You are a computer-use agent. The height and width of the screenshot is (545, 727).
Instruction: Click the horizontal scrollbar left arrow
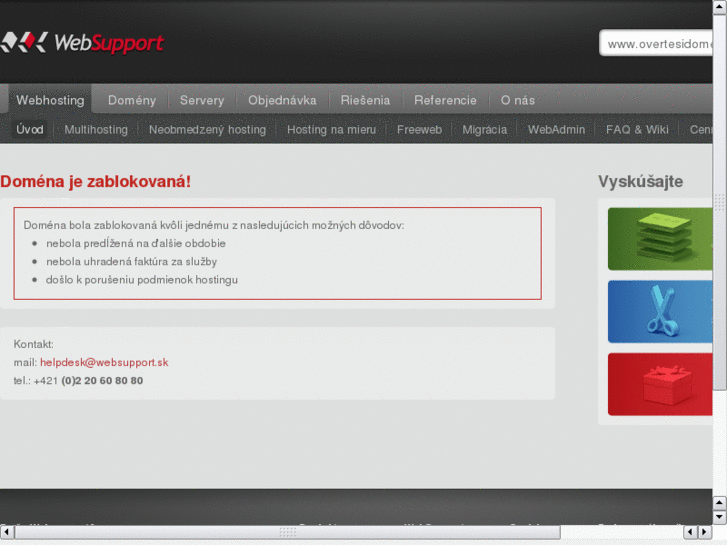pos(6,532)
